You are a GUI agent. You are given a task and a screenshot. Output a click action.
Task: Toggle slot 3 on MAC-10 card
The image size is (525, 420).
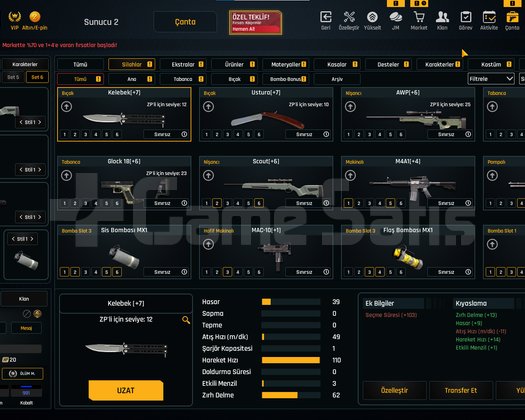coord(227,272)
